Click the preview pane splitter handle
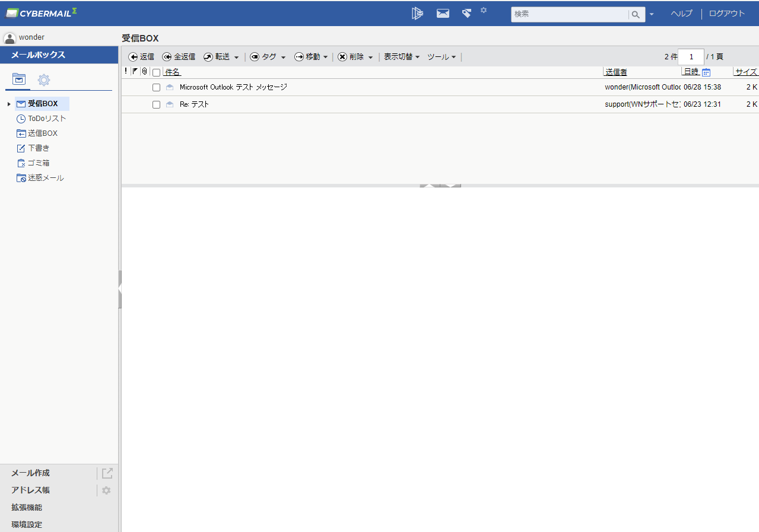This screenshot has width=759, height=532. [440, 186]
